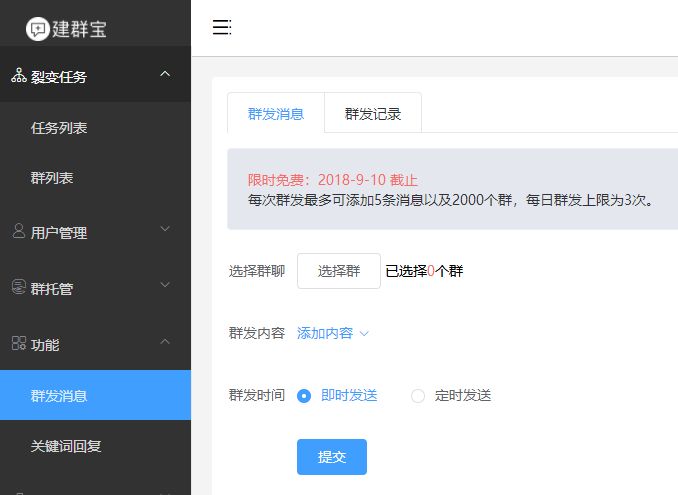The width and height of the screenshot is (678, 495).
Task: Expand the 用户管理 menu chevron
Action: click(x=165, y=228)
